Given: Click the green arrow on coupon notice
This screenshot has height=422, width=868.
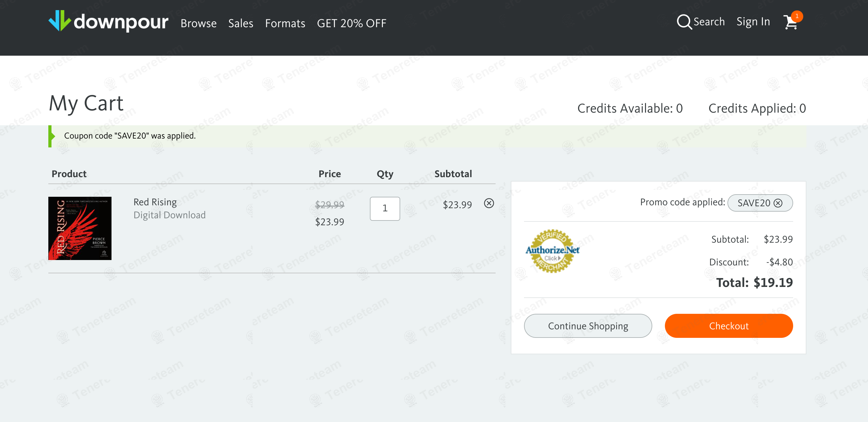Looking at the screenshot, I should [51, 136].
